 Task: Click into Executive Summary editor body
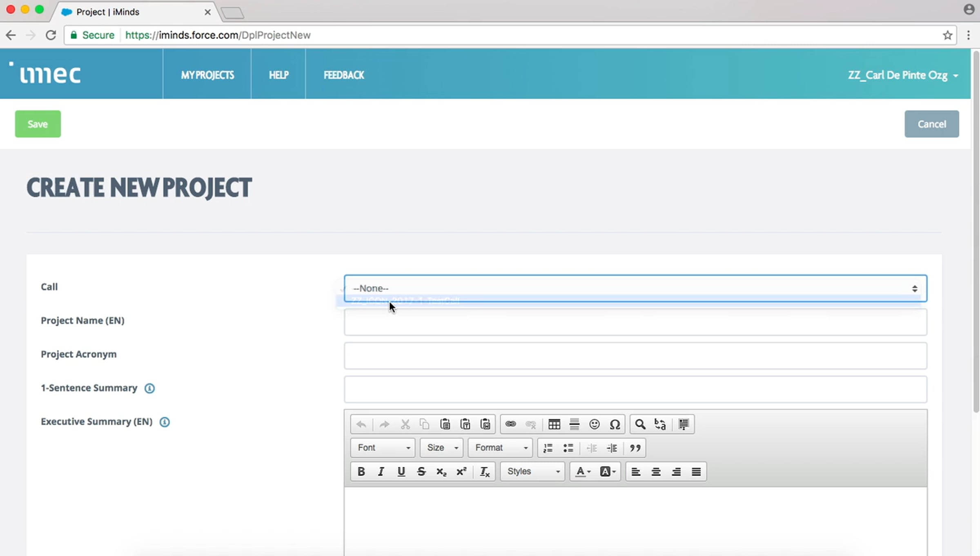click(x=635, y=521)
